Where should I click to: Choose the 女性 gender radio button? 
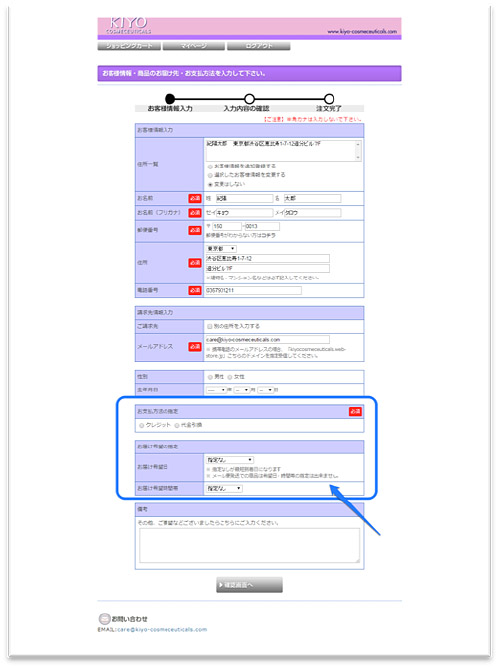coord(230,377)
